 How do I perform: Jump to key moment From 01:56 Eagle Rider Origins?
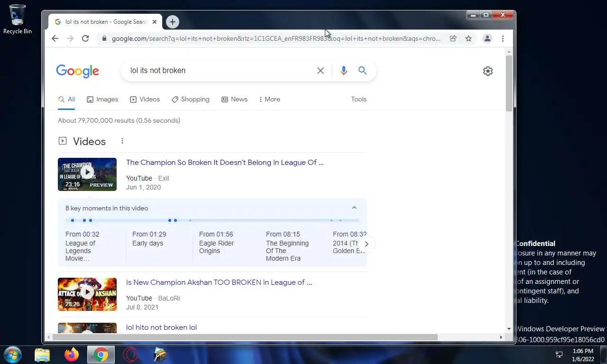(217, 242)
